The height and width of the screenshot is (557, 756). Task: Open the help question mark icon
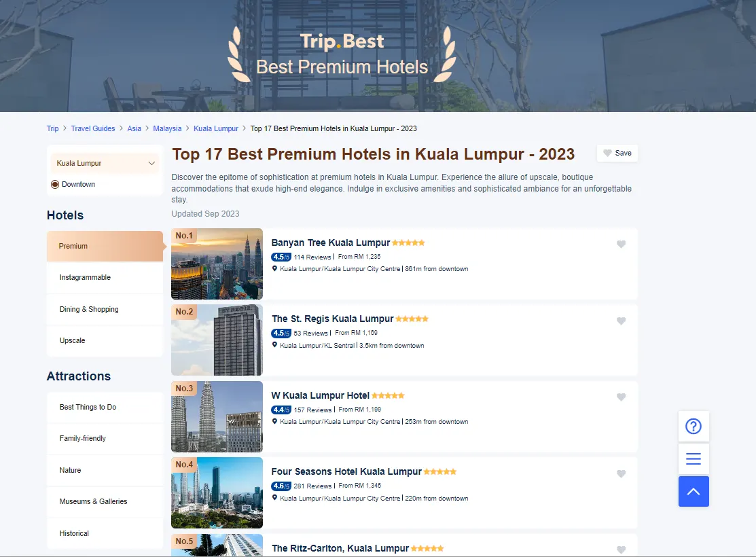694,427
